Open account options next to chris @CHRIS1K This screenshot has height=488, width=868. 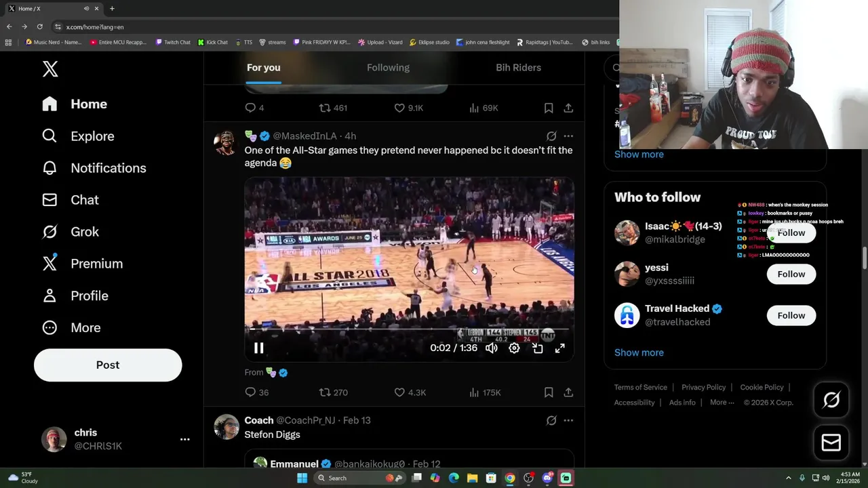click(x=184, y=439)
